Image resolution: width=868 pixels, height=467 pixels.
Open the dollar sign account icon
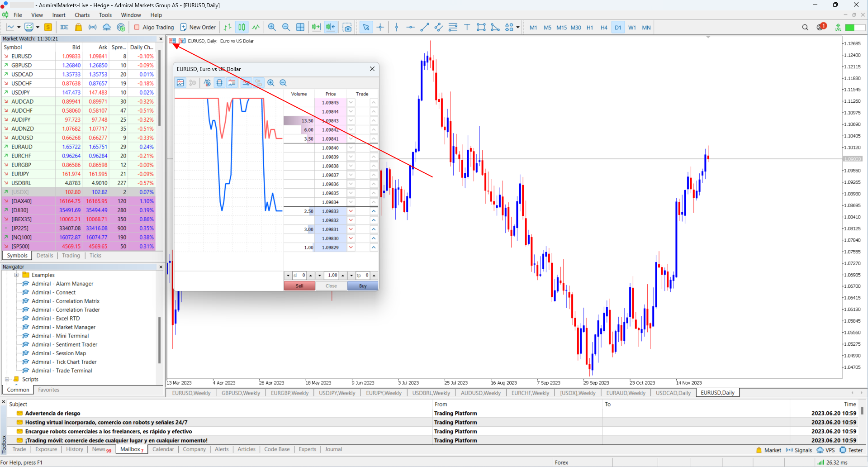(x=48, y=27)
